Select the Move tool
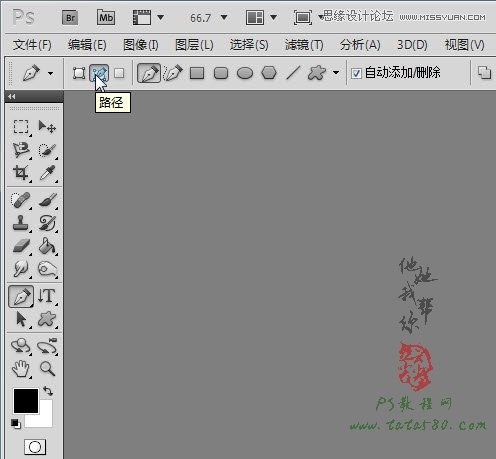496x459 pixels. point(47,127)
